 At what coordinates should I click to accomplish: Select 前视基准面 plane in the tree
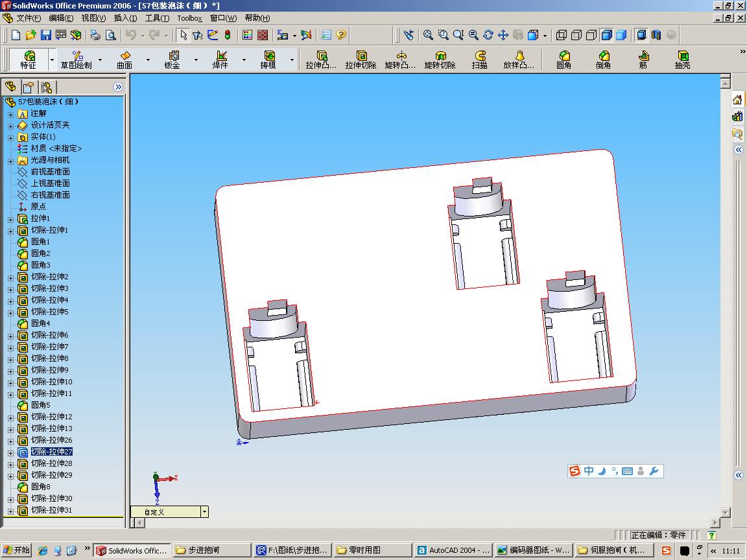tap(51, 171)
